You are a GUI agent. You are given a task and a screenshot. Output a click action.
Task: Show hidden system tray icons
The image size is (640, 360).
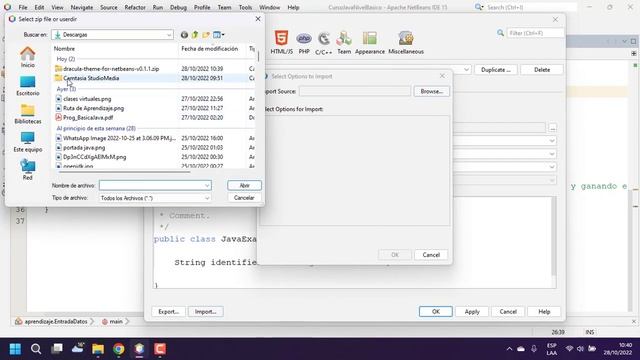coord(509,349)
